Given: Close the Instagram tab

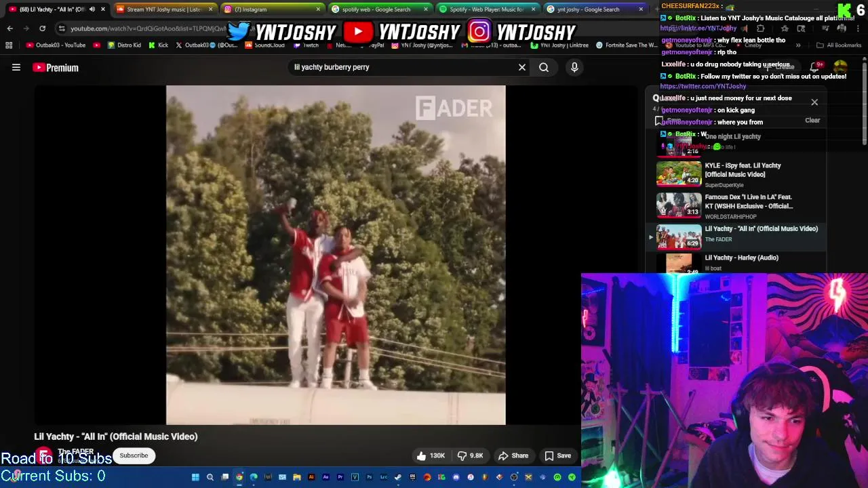Looking at the screenshot, I should click(318, 9).
